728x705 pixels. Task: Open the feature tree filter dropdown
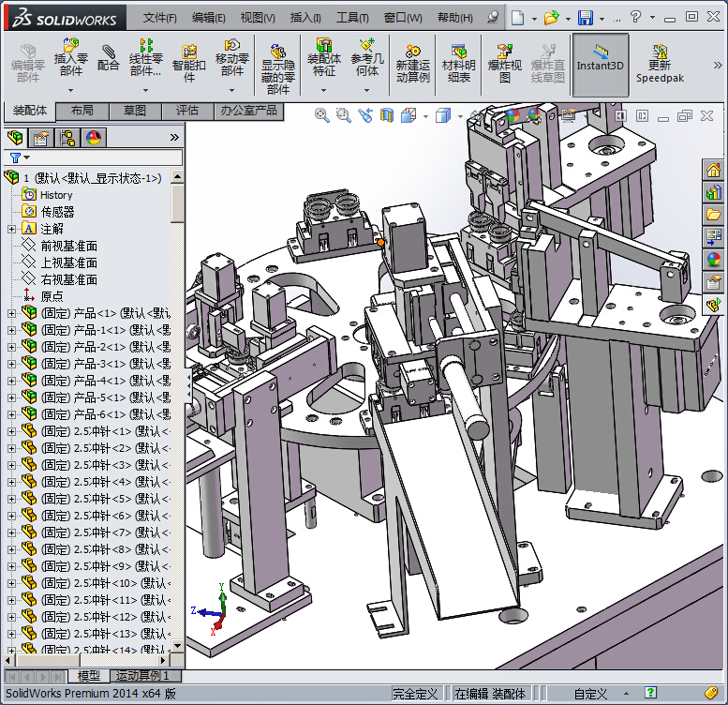pyautogui.click(x=19, y=157)
